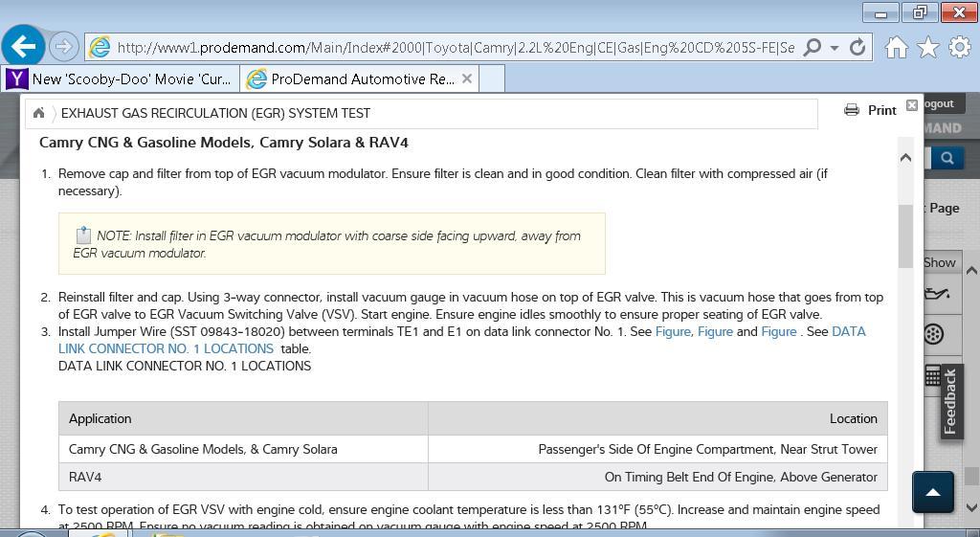Click the back-to-top arrow button
Screen dimensions: 980x537
[x=933, y=493]
